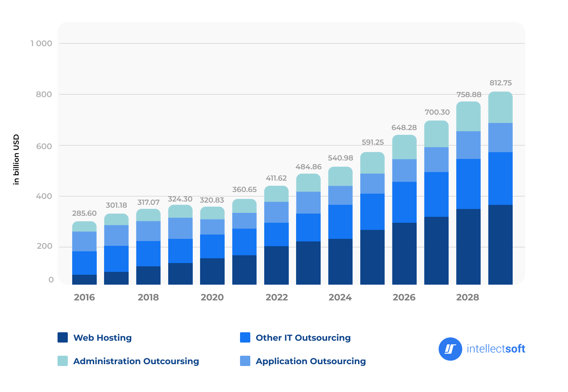Screen dimensions: 568x392
Task: Click the intellectsoft brand name text
Action: point(496,349)
